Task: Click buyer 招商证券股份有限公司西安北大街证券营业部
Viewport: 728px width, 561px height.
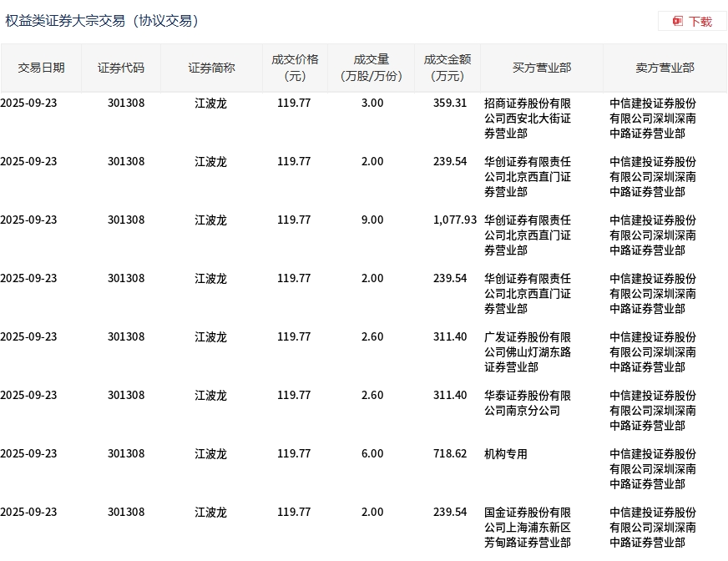Action: 528,119
